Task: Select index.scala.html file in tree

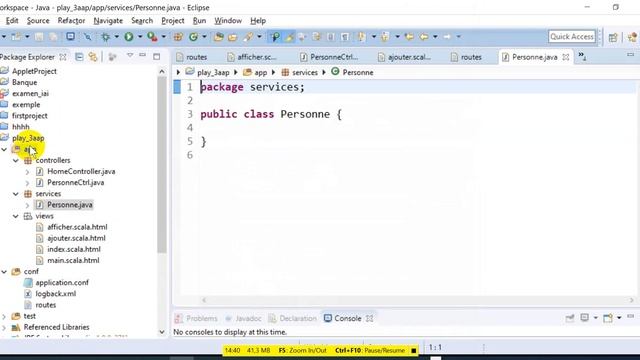Action: tap(73, 249)
